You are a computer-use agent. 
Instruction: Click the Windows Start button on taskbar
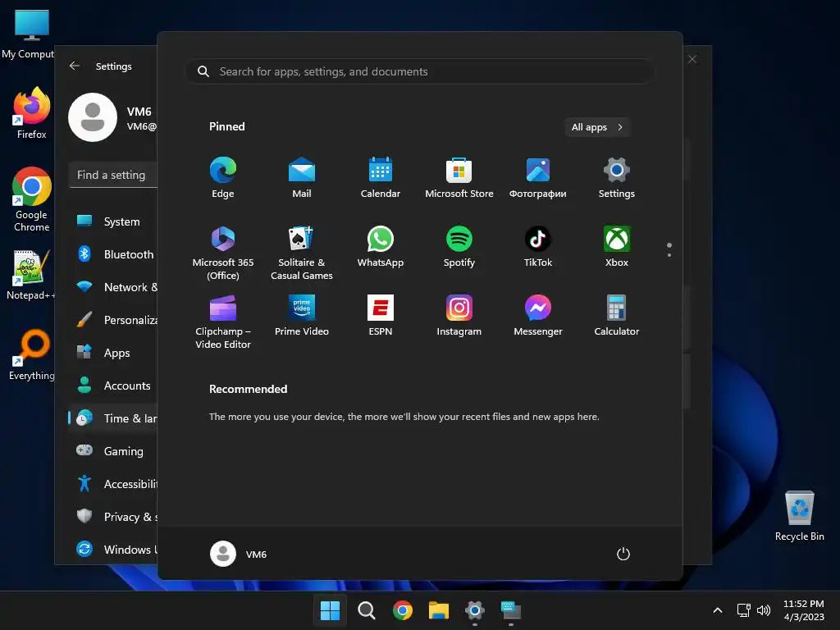(x=330, y=610)
